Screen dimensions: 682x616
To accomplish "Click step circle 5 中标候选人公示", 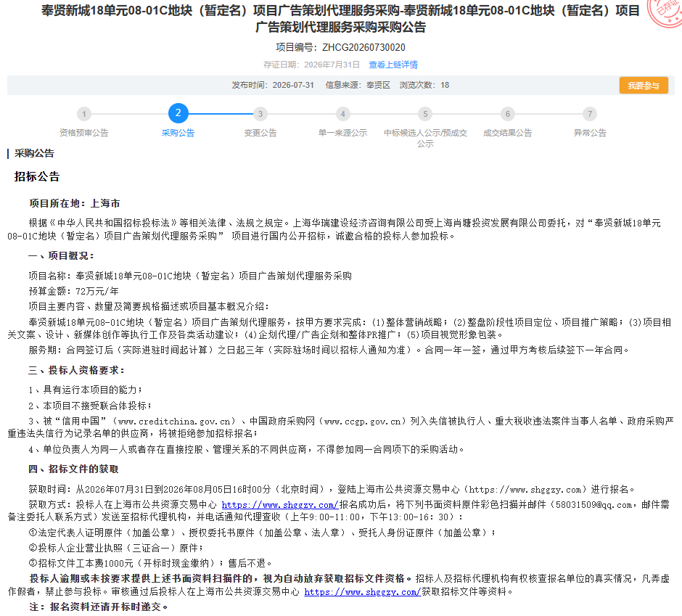I will (x=425, y=114).
